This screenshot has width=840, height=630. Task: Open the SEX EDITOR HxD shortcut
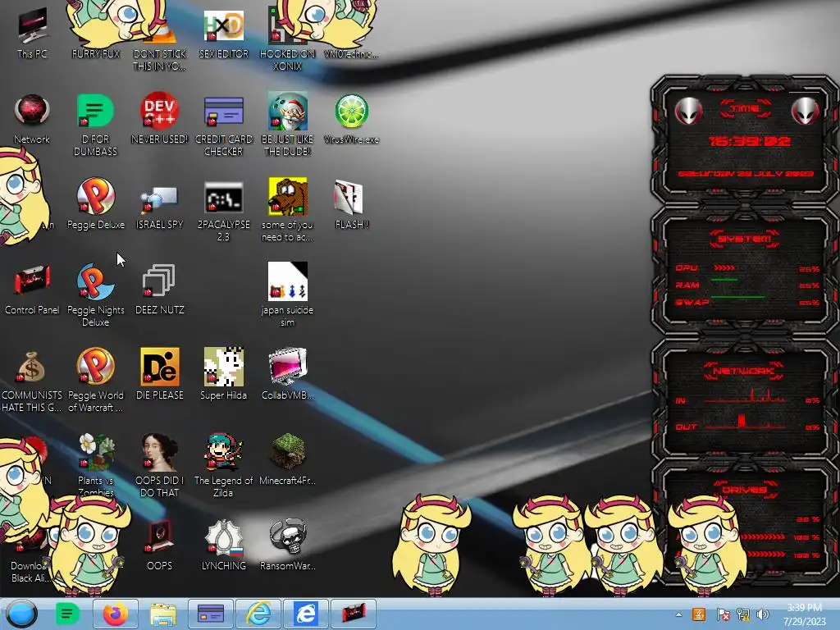tap(223, 33)
